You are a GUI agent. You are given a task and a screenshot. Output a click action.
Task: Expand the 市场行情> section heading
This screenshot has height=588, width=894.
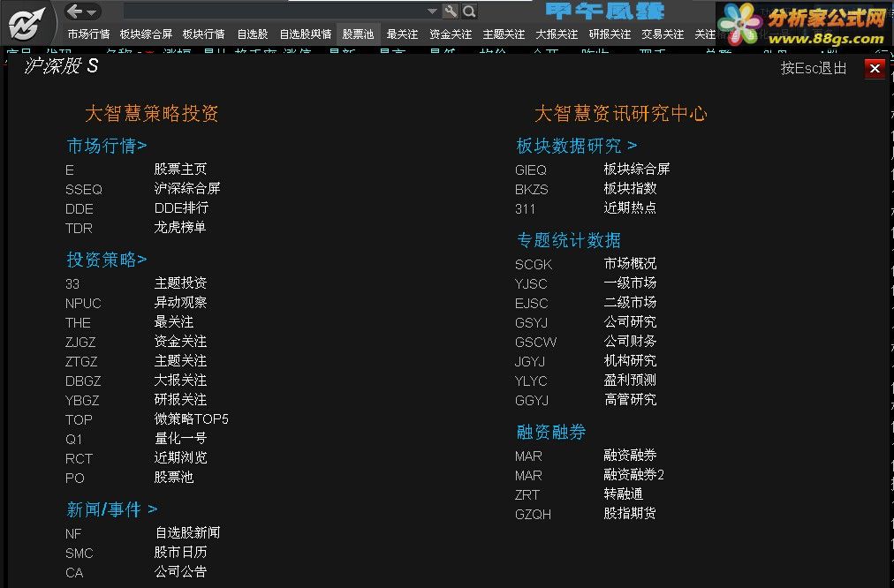pyautogui.click(x=107, y=146)
